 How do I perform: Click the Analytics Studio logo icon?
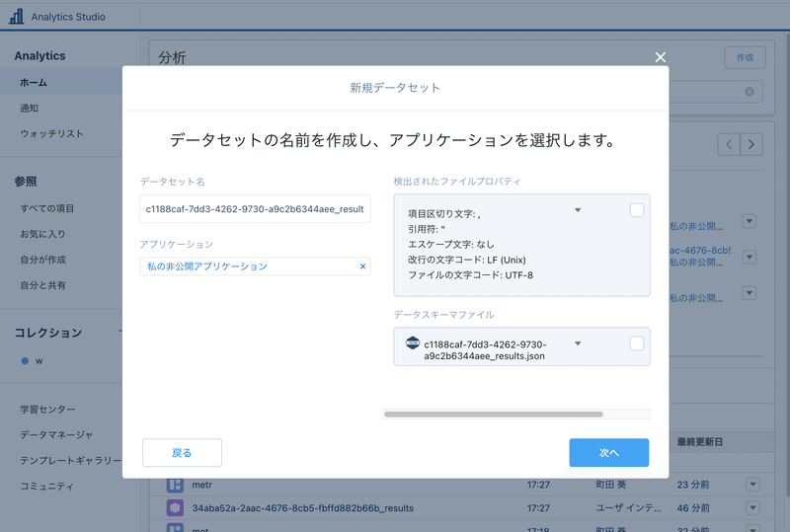point(16,16)
